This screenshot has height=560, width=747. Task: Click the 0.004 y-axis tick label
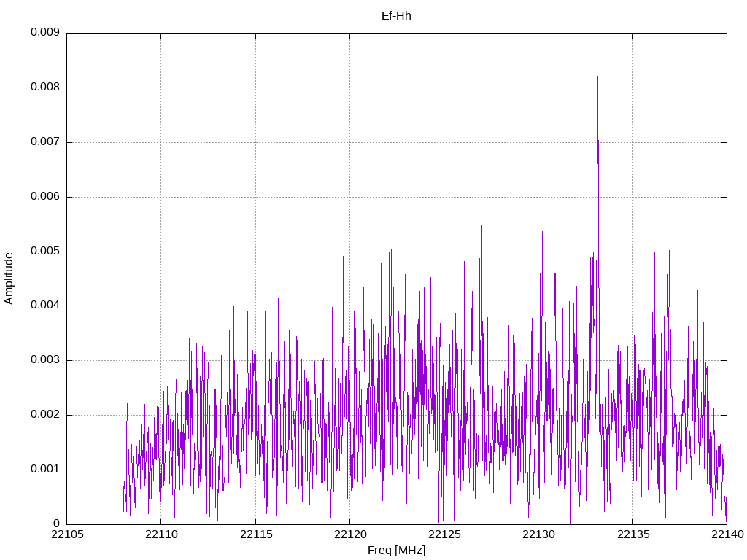tap(45, 306)
